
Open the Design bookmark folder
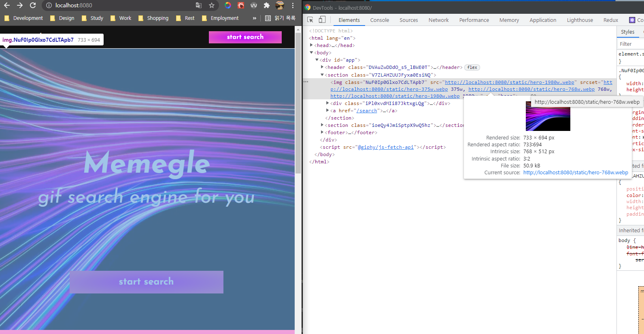tap(62, 18)
